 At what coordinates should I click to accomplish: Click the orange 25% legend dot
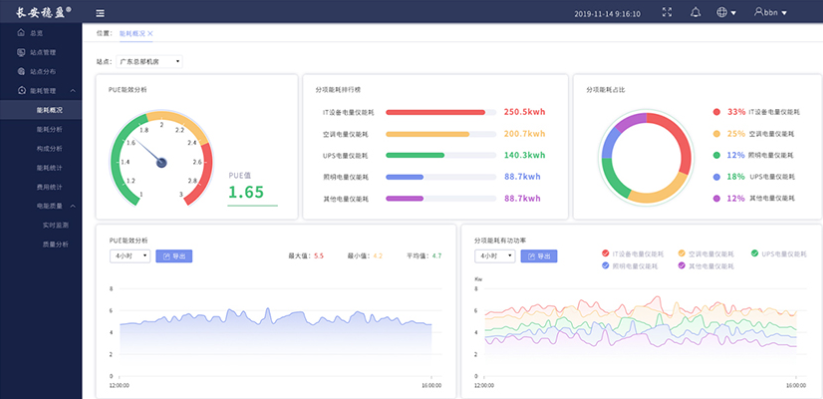pos(716,134)
